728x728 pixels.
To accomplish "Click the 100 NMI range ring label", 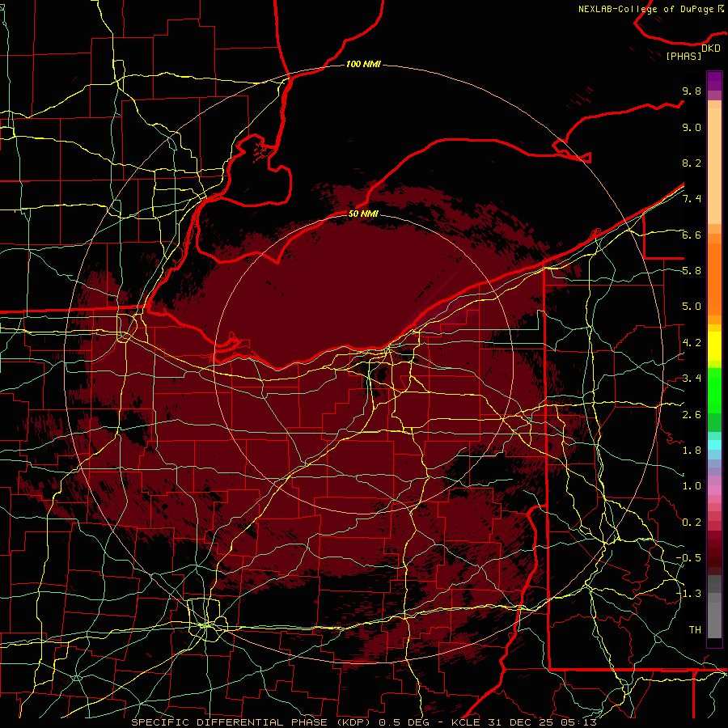I will [363, 64].
